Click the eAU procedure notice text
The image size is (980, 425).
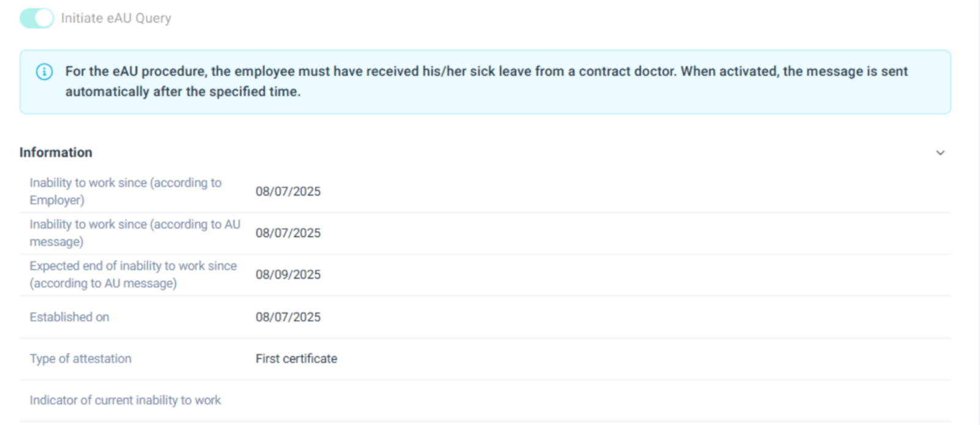(486, 81)
